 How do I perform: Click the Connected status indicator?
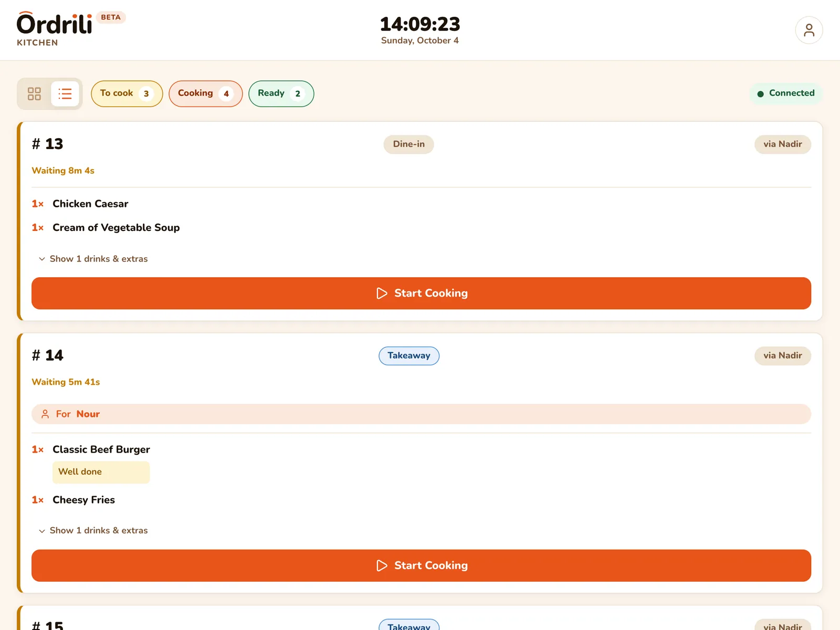[786, 93]
